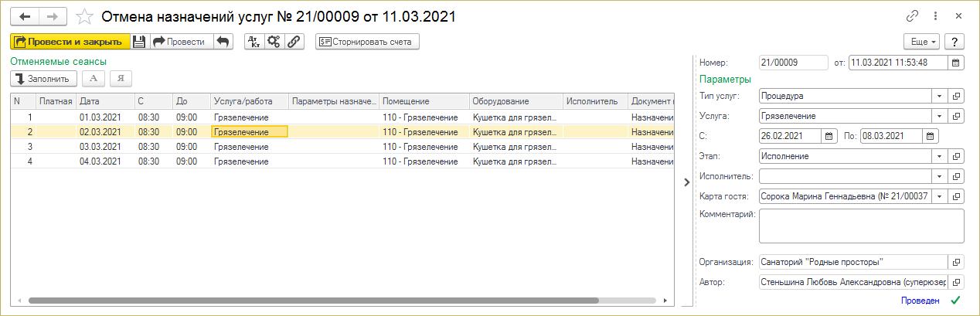Open the Дт/Кт postings icon

click(x=254, y=42)
